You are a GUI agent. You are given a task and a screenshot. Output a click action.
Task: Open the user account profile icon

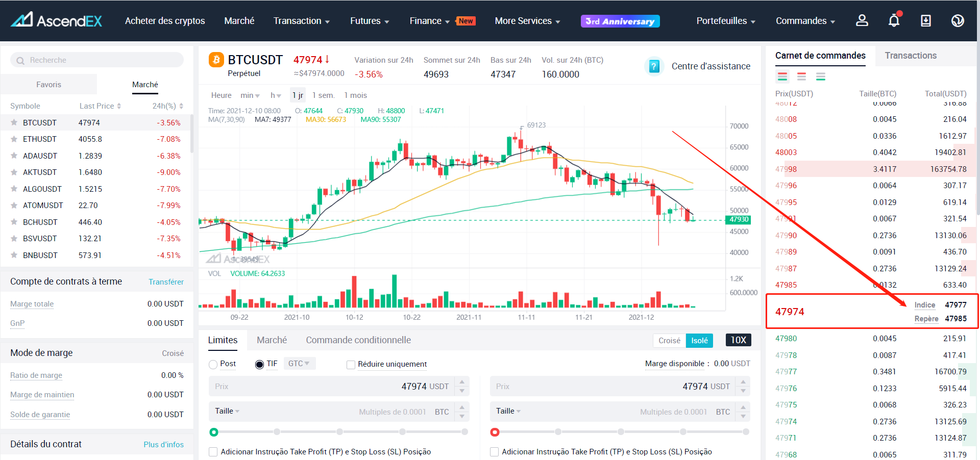862,20
